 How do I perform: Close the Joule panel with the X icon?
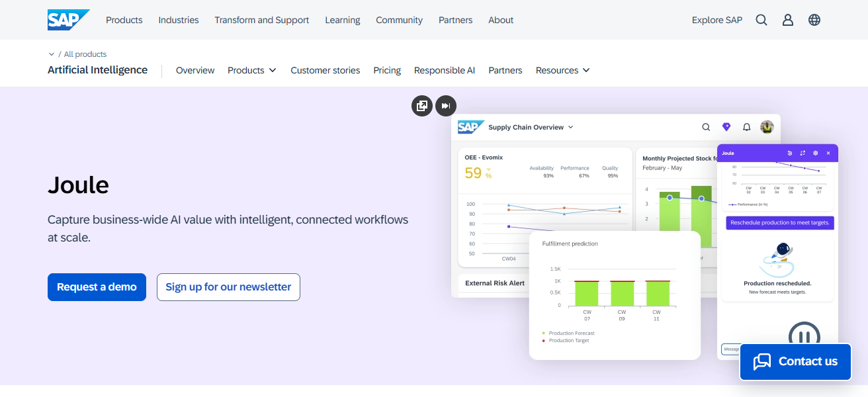[828, 153]
